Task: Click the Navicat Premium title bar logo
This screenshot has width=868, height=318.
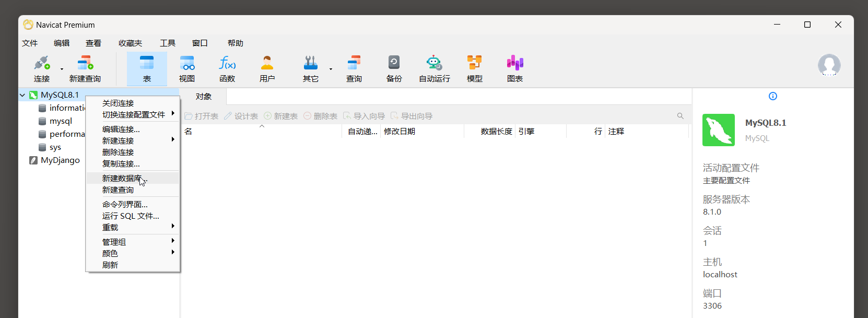Action: point(28,25)
